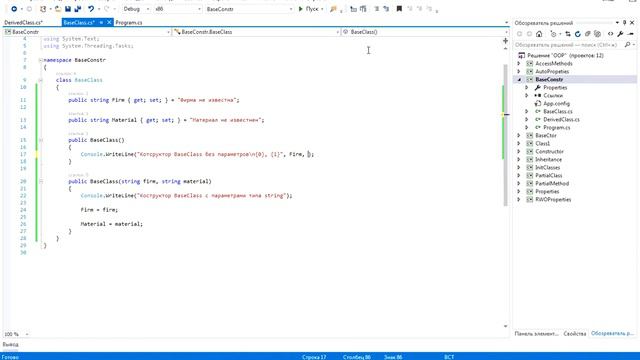Expand the BaseCtor project node
Image resolution: width=640 pixels, height=360 pixels.
coord(519,136)
